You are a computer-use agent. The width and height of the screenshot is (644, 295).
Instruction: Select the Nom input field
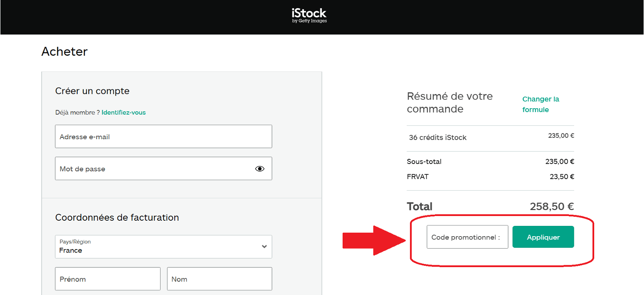coord(219,279)
